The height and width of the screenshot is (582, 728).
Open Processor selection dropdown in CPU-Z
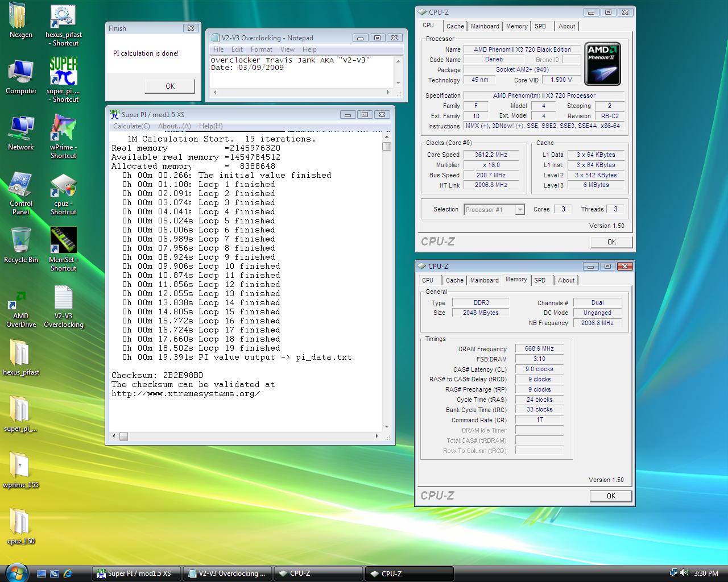tap(519, 210)
